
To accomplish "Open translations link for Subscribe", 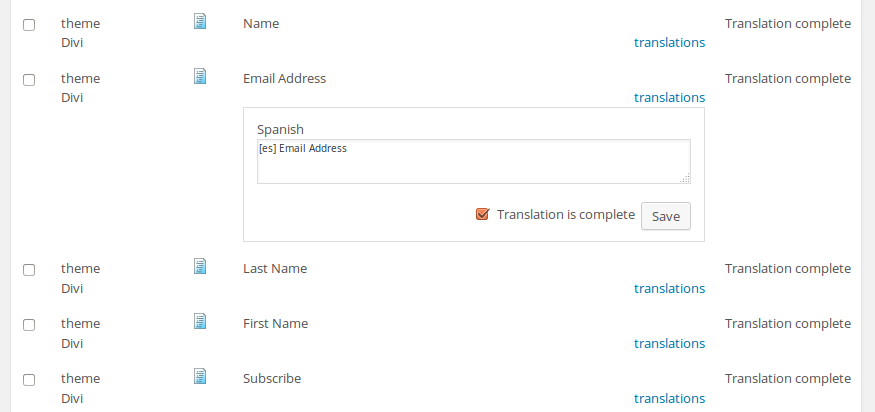I will pos(669,399).
